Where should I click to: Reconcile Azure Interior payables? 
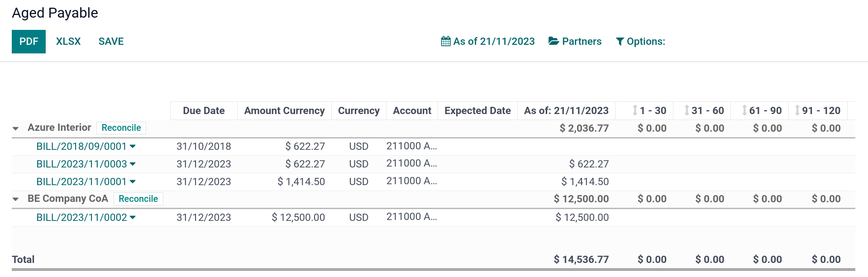click(121, 128)
